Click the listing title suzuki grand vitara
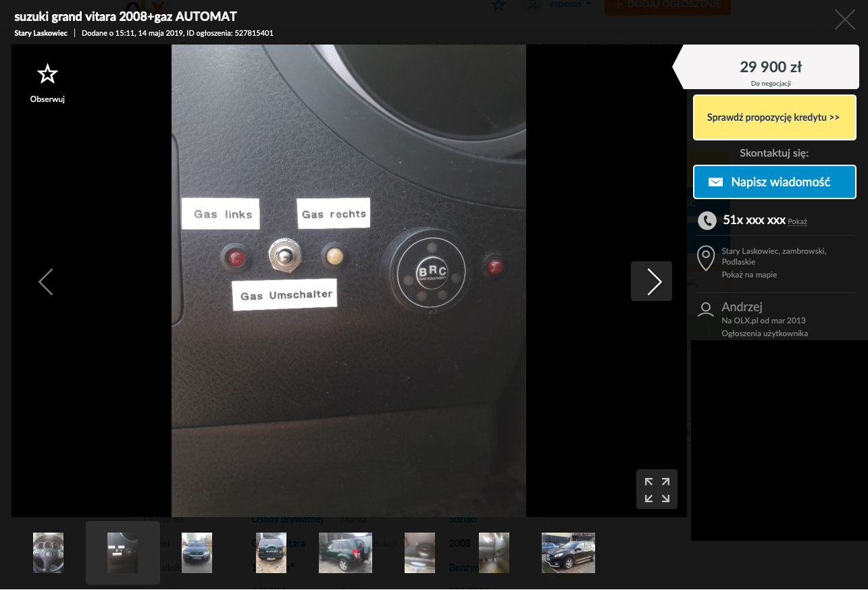 coord(126,16)
